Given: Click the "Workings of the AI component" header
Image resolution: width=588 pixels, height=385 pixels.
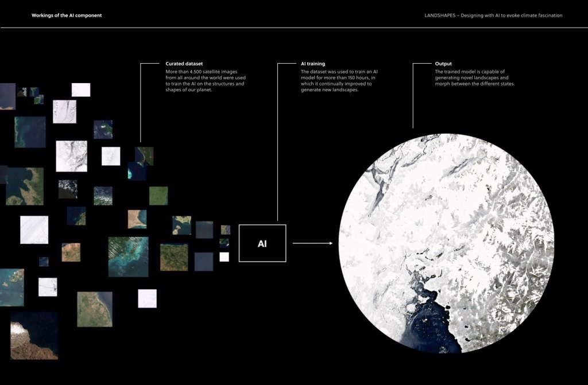Looking at the screenshot, I should pos(67,15).
